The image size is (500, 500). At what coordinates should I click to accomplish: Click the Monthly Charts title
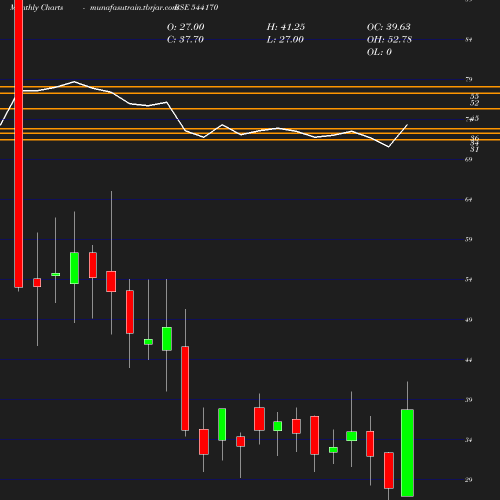point(37,7)
